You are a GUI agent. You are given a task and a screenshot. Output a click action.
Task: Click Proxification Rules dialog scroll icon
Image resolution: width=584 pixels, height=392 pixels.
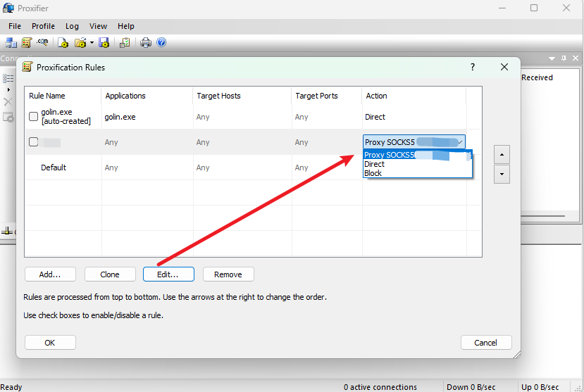pos(27,67)
